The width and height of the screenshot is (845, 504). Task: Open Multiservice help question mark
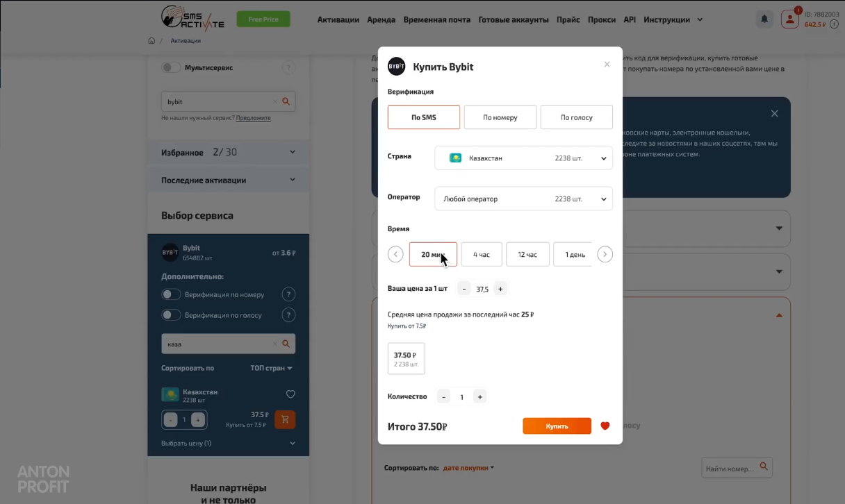coord(288,67)
